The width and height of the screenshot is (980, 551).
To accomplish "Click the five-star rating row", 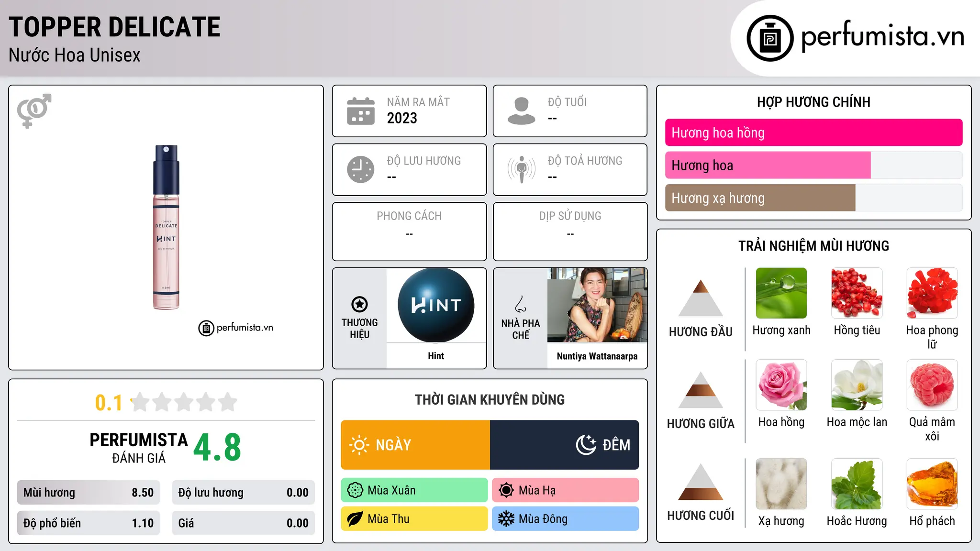I will 184,402.
